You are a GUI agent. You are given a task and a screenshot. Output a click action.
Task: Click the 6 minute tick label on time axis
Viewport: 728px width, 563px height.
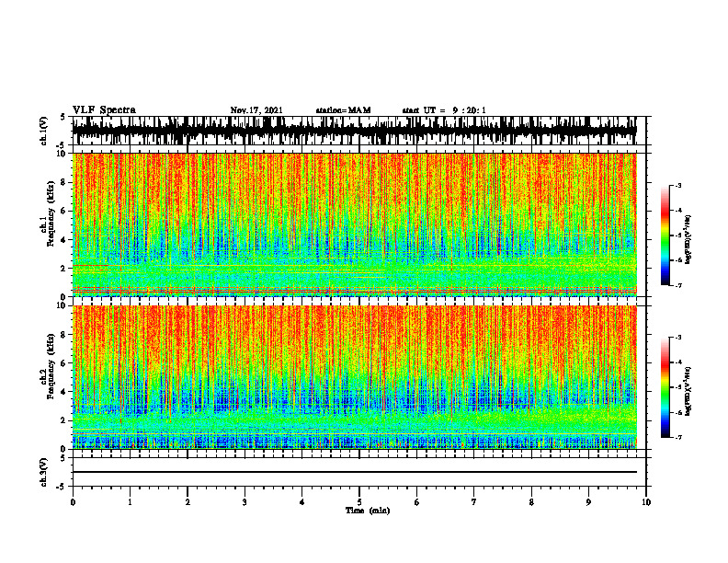tap(417, 502)
